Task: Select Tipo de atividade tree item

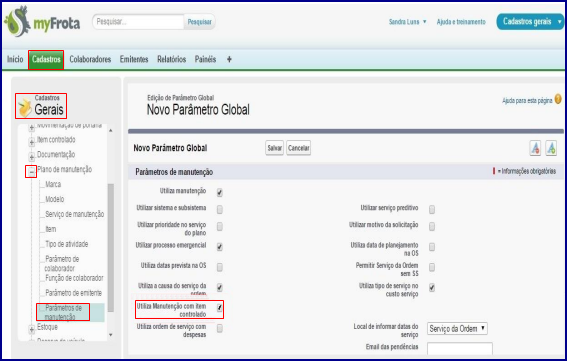Action: (67, 244)
